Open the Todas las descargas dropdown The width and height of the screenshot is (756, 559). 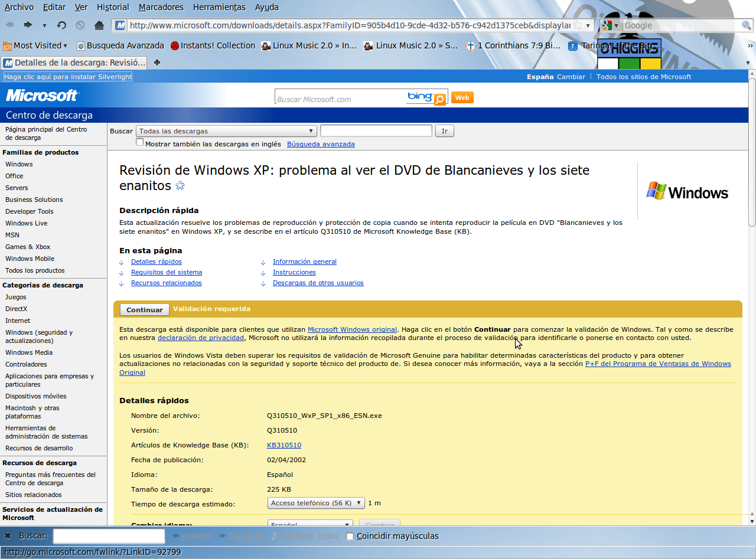pyautogui.click(x=226, y=131)
